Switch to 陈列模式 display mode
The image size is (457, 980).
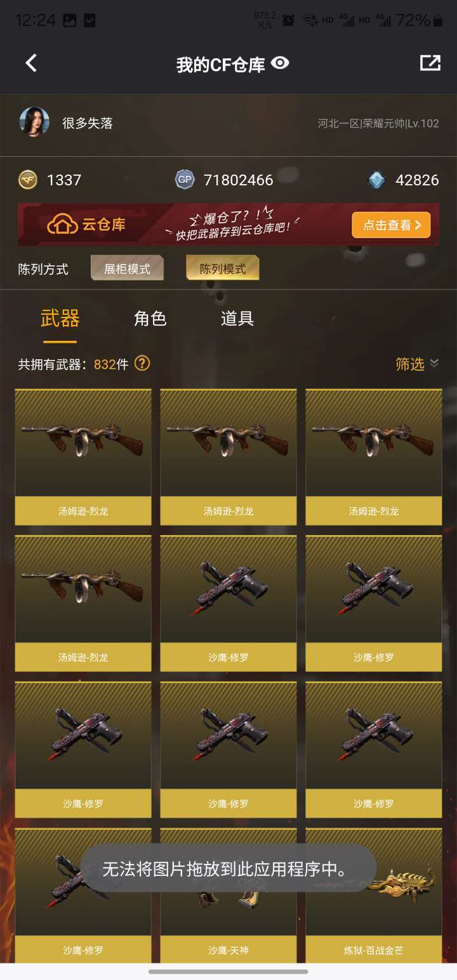tap(222, 268)
